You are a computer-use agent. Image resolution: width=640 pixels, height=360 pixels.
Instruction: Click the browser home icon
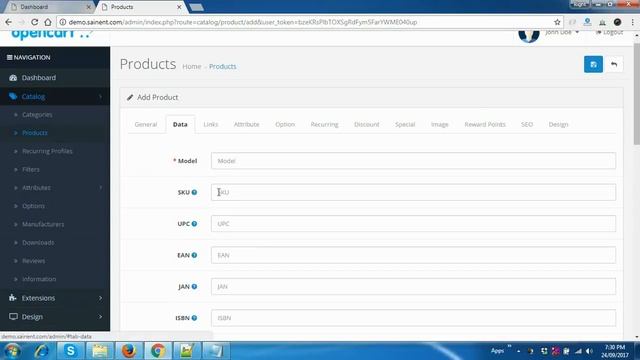(x=48, y=22)
